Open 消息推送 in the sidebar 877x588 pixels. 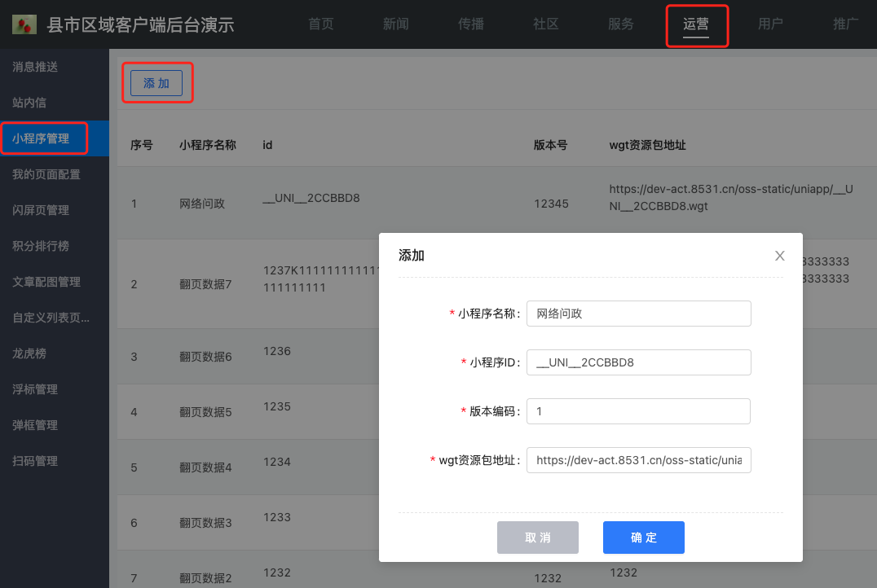click(35, 67)
